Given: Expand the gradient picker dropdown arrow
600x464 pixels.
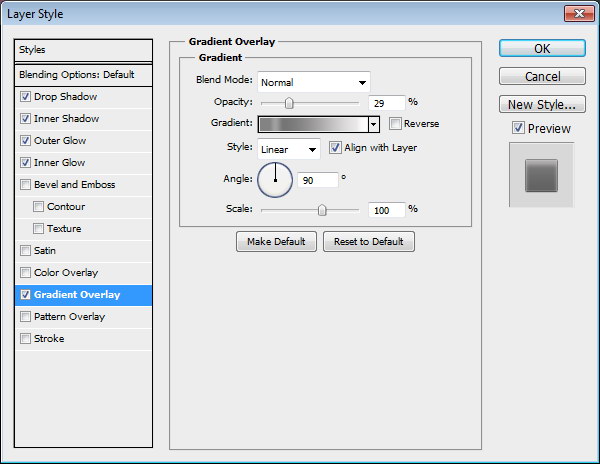Looking at the screenshot, I should 374,124.
